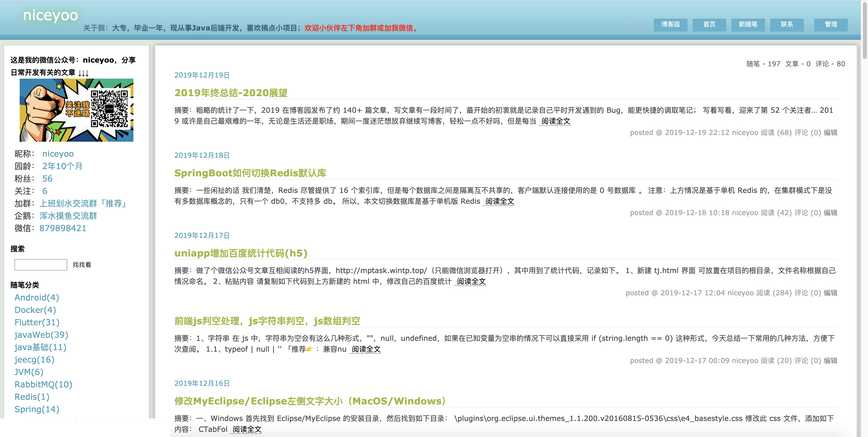Click the WeChat QR code banner image
Viewport: 868px width, 437px height.
(x=77, y=110)
